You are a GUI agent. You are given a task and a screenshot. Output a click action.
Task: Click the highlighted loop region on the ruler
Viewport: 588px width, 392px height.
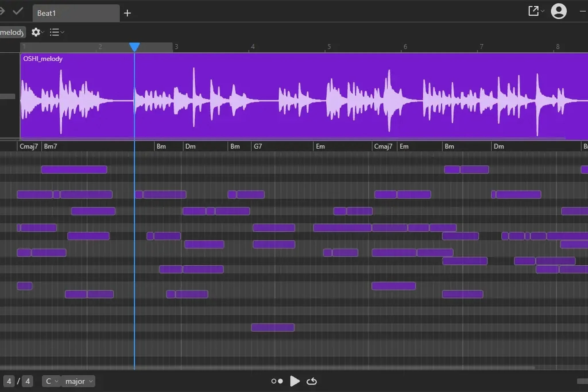[x=96, y=47]
